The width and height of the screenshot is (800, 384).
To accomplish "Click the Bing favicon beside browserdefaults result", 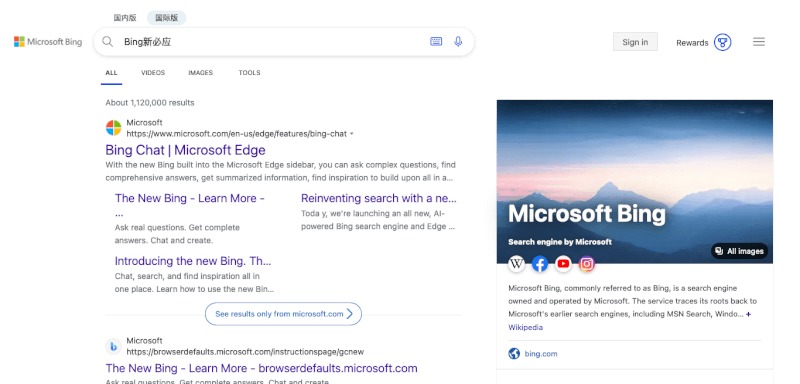I will click(x=113, y=347).
